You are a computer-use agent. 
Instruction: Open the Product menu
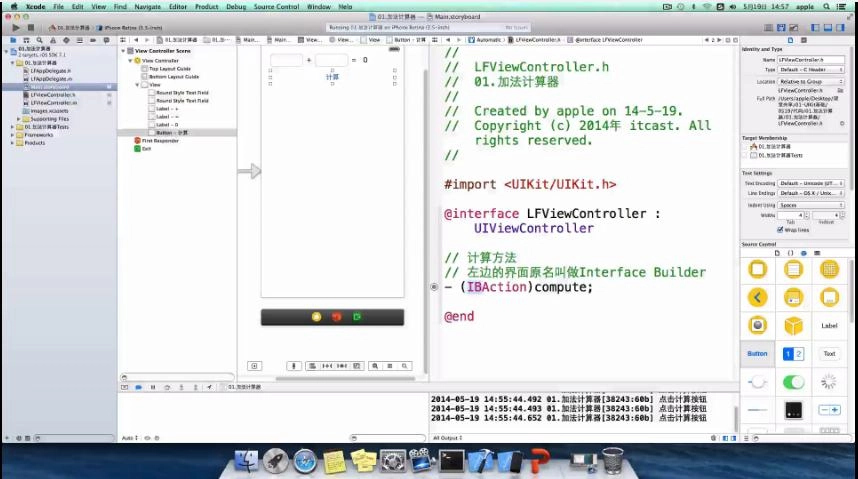pyautogui.click(x=206, y=7)
